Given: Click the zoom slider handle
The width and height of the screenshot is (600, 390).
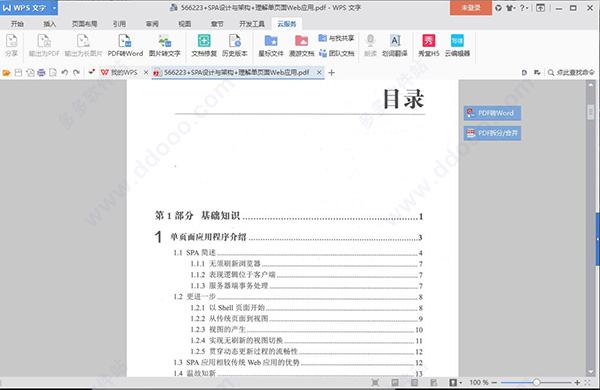Looking at the screenshot, I should (536, 382).
